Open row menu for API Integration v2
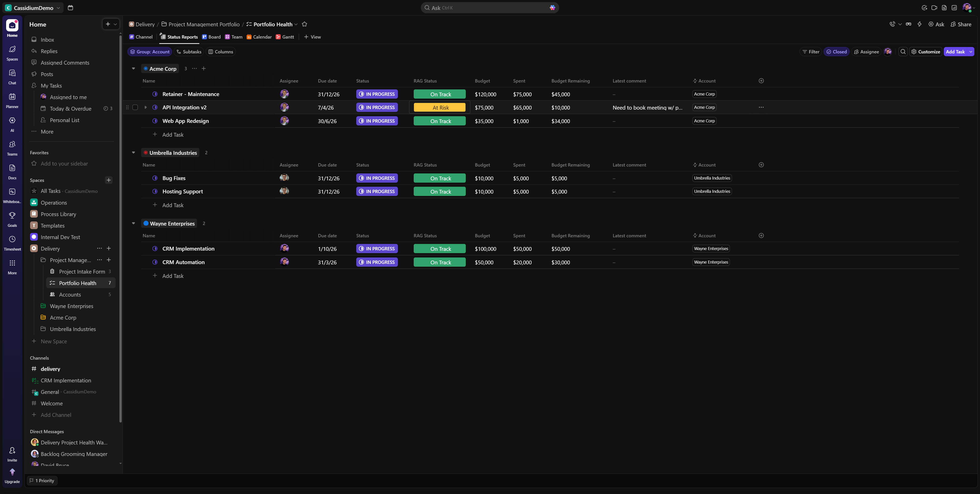This screenshot has height=494, width=980. (x=761, y=107)
